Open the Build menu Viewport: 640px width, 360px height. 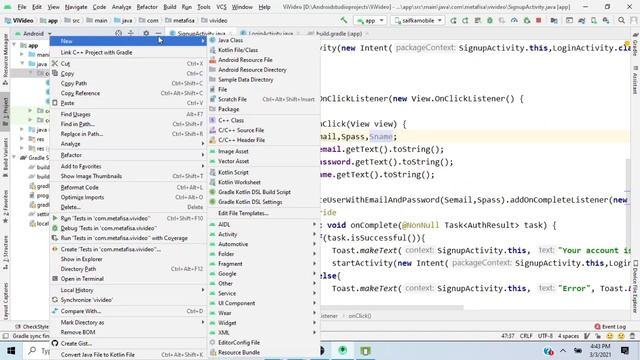pyautogui.click(x=169, y=7)
